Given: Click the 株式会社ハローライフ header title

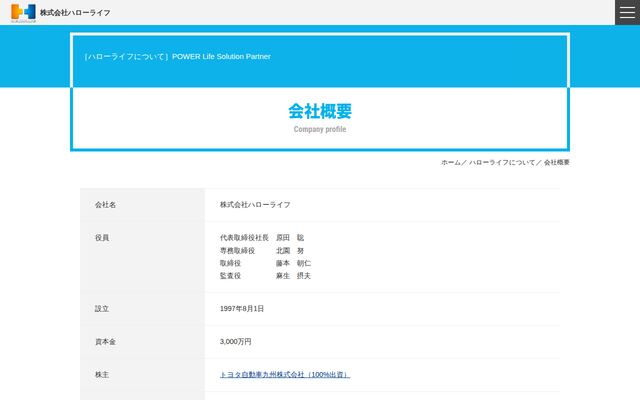Looking at the screenshot, I should (x=75, y=13).
